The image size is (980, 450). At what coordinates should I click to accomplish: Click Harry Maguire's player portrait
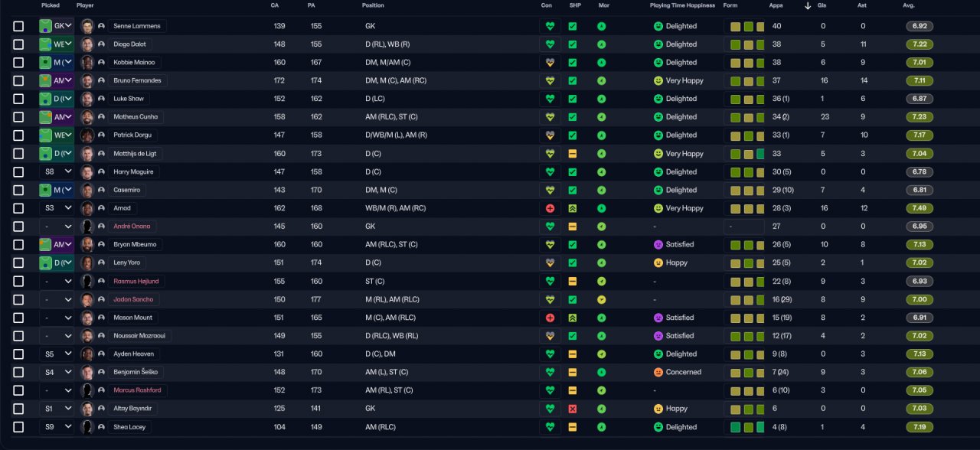87,171
